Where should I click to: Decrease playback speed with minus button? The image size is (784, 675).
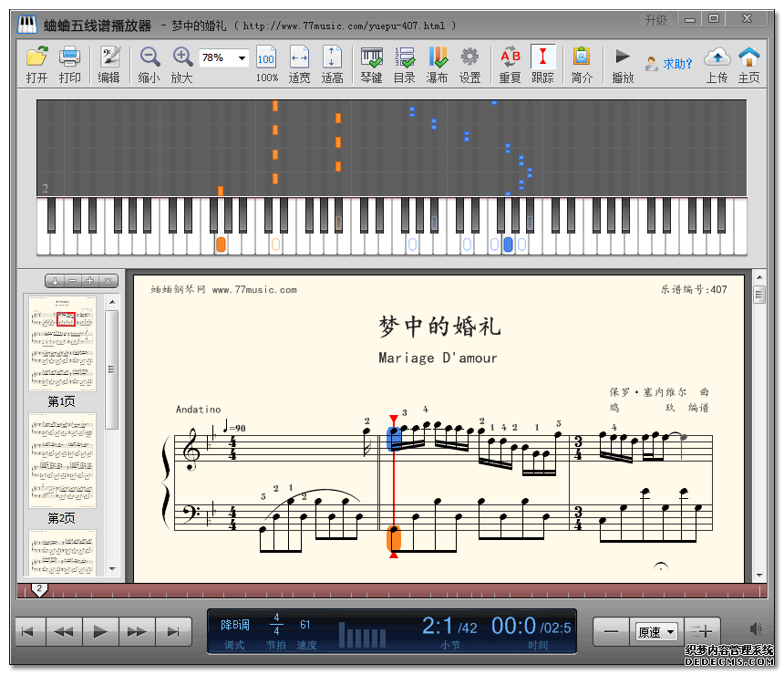[x=611, y=631]
